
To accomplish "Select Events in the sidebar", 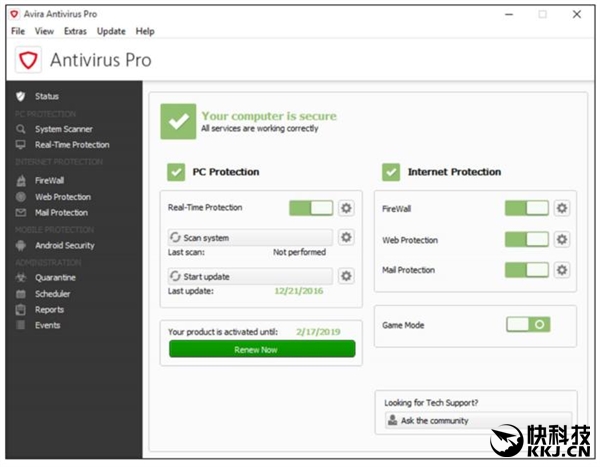I will coord(47,325).
